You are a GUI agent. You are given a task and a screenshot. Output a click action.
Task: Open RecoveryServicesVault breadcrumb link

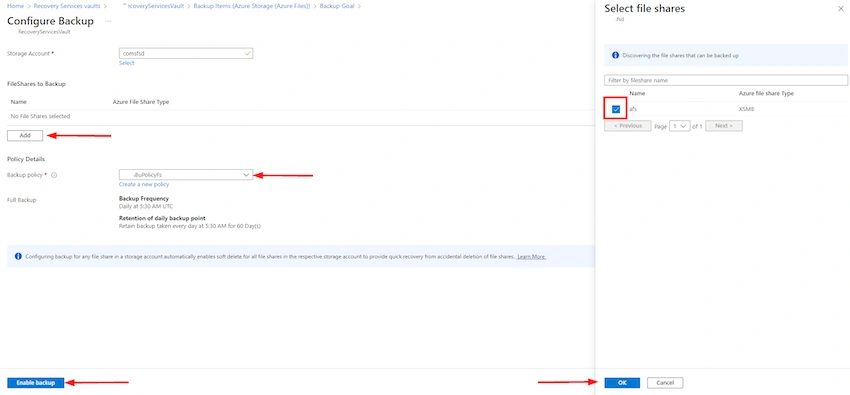click(153, 6)
